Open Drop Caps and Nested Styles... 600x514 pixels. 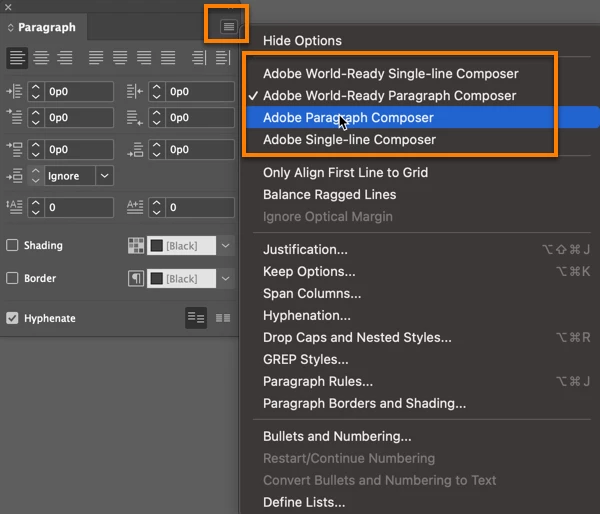tap(357, 338)
